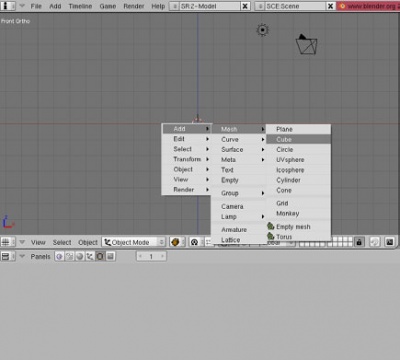Expand the Lamp submenu arrow
The width and height of the screenshot is (400, 360).
(263, 217)
